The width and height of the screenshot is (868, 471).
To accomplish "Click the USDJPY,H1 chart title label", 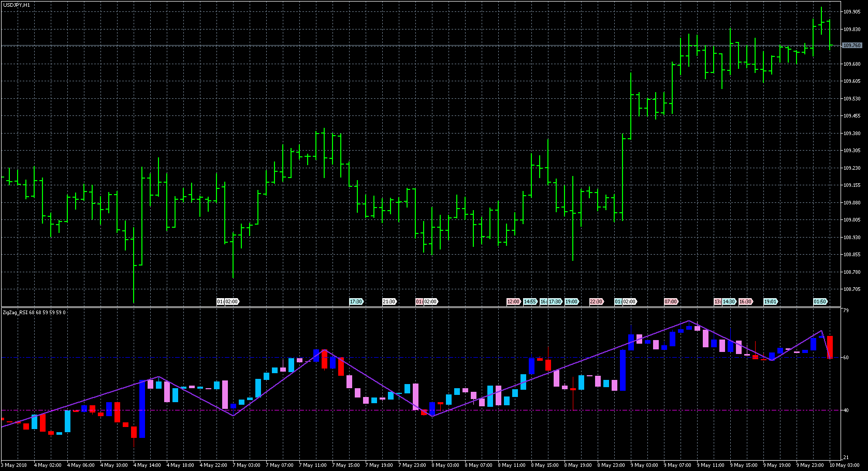I will click(x=17, y=5).
